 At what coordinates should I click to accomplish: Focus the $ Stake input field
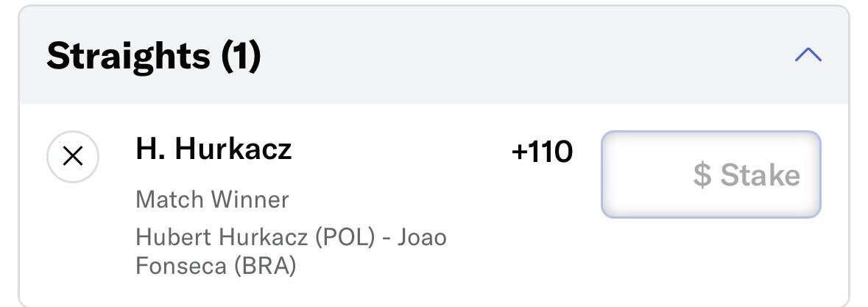[710, 174]
